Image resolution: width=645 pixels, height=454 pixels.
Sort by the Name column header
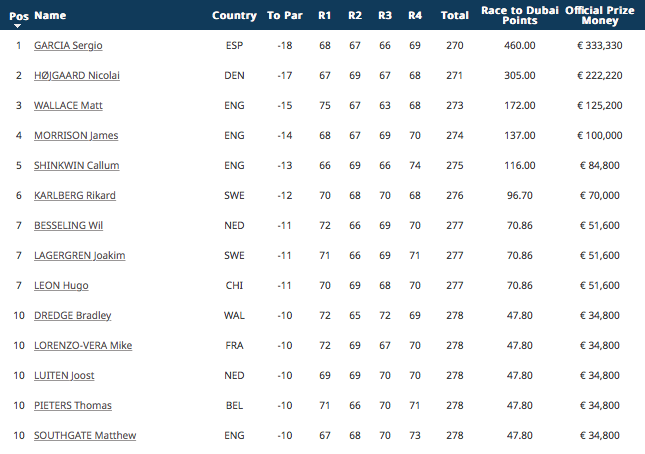click(50, 16)
